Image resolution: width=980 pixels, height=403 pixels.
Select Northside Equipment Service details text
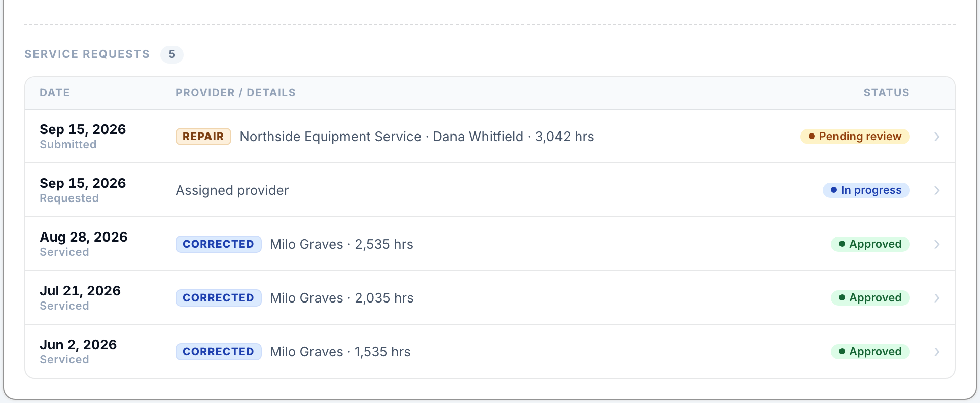(x=417, y=137)
